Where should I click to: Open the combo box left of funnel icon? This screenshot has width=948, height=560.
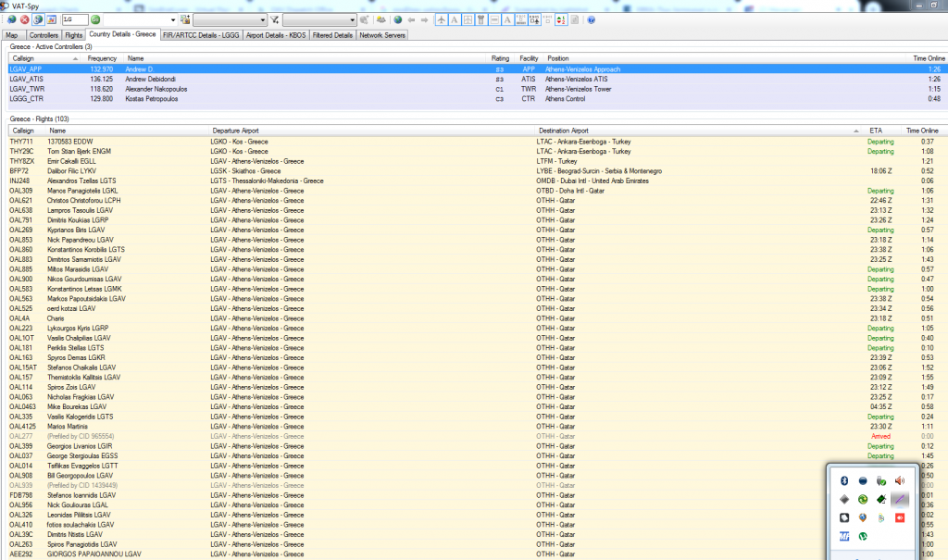[x=230, y=20]
